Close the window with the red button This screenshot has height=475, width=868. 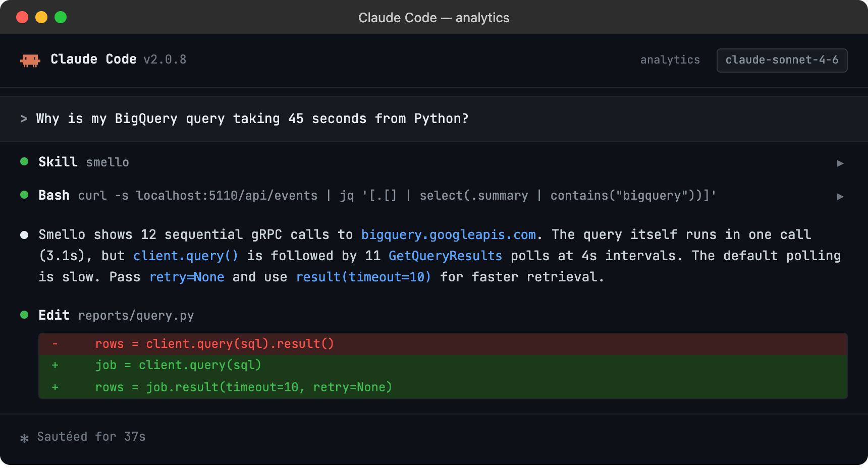point(22,17)
